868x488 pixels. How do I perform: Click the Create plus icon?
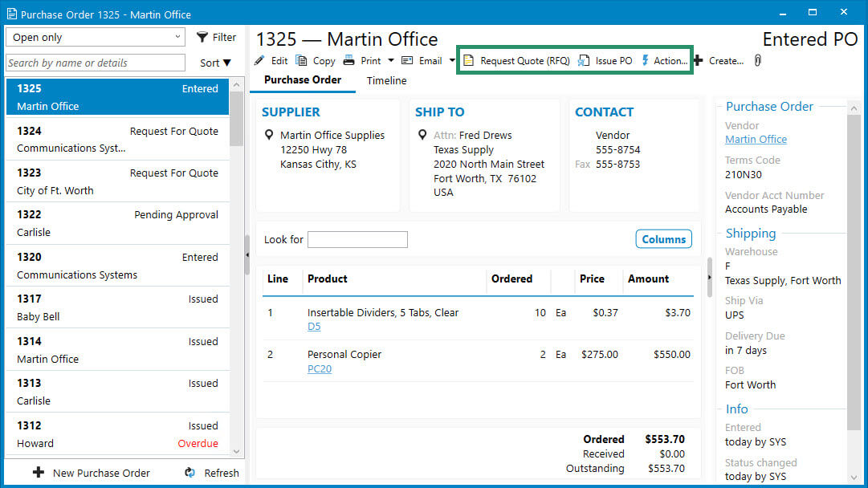click(698, 61)
